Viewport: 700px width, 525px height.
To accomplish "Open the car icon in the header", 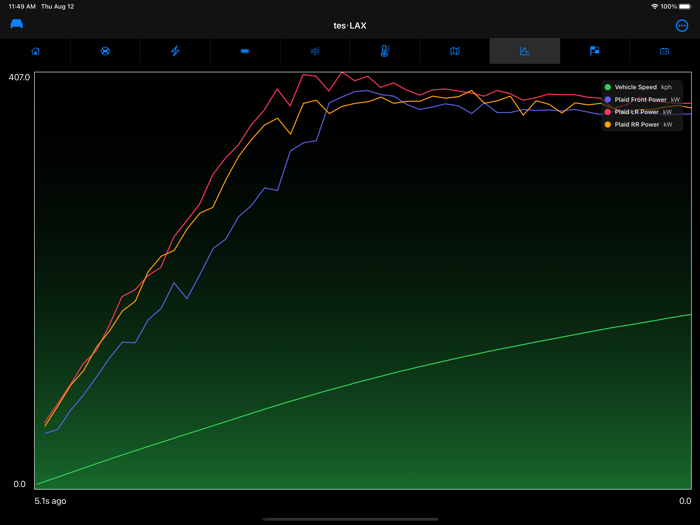I will coord(17,24).
